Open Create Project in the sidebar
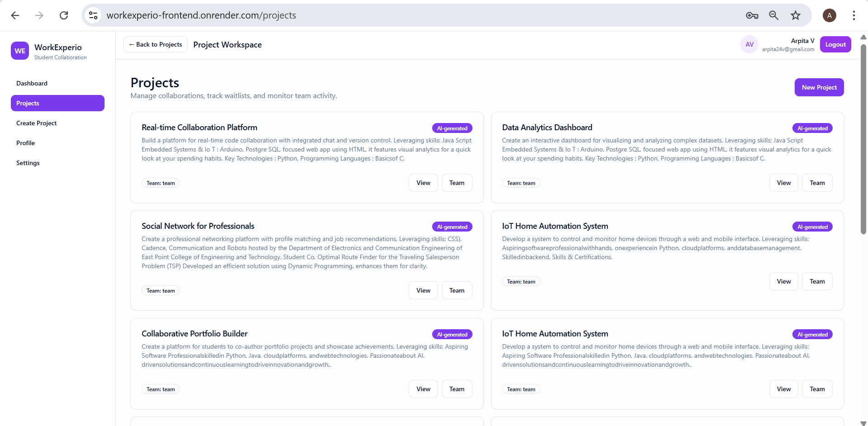 coord(57,123)
